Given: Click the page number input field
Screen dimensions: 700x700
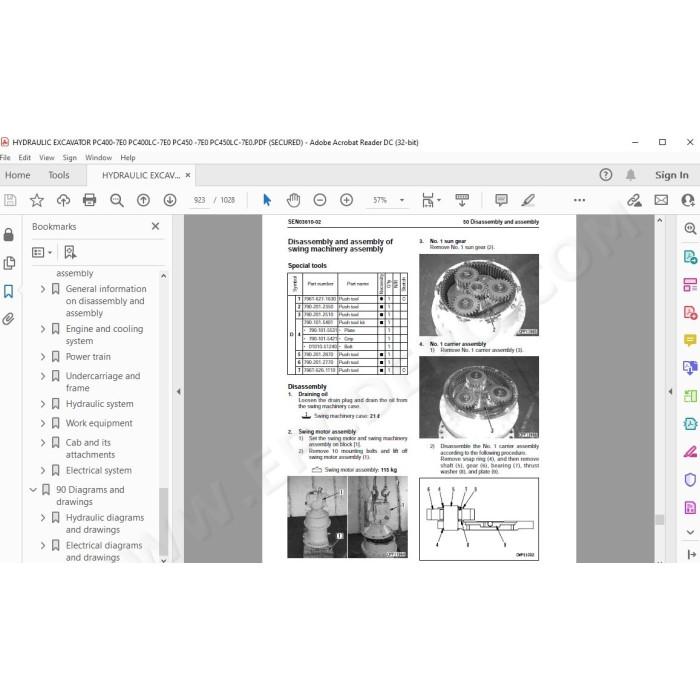Looking at the screenshot, I should click(200, 200).
